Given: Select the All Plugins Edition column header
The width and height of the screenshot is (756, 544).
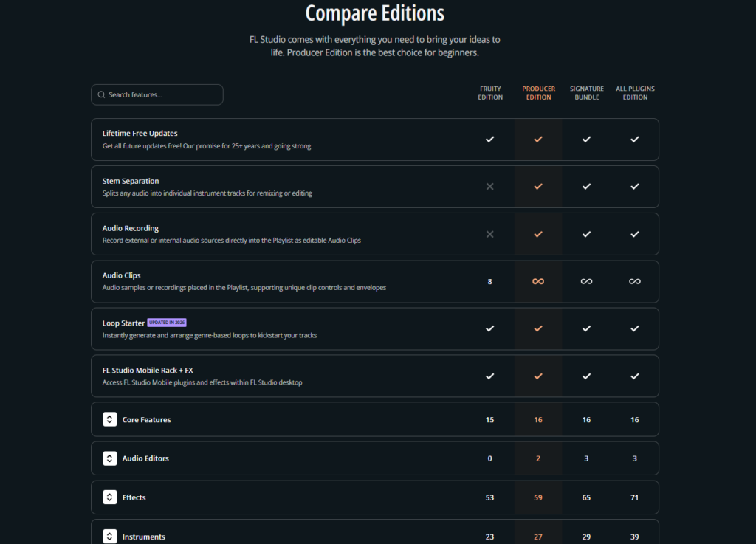Looking at the screenshot, I should click(635, 93).
